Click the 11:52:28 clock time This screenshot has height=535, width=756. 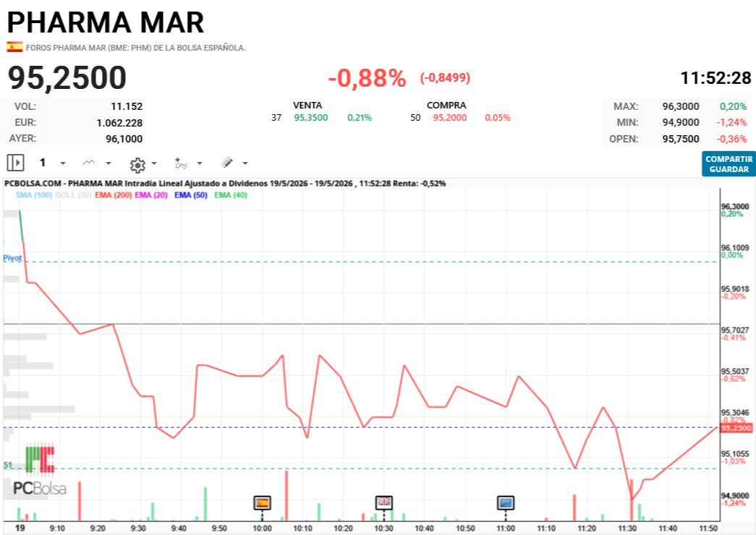pyautogui.click(x=715, y=78)
